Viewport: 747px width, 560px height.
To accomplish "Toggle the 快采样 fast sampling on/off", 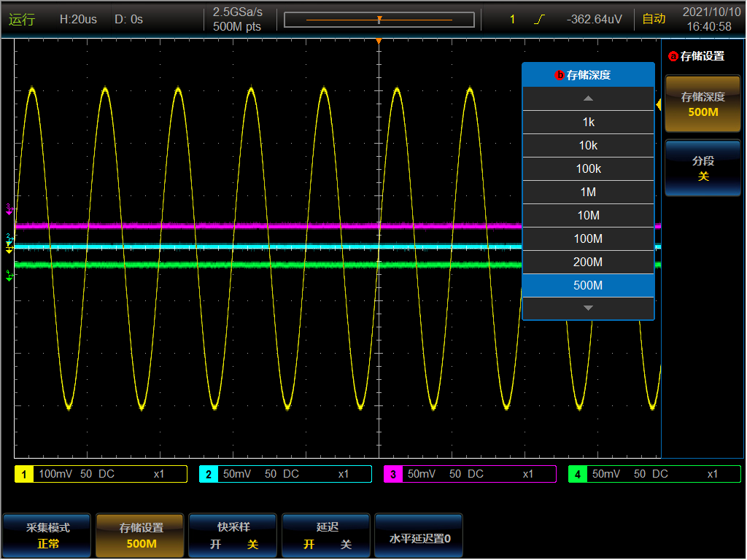I will coord(233,536).
